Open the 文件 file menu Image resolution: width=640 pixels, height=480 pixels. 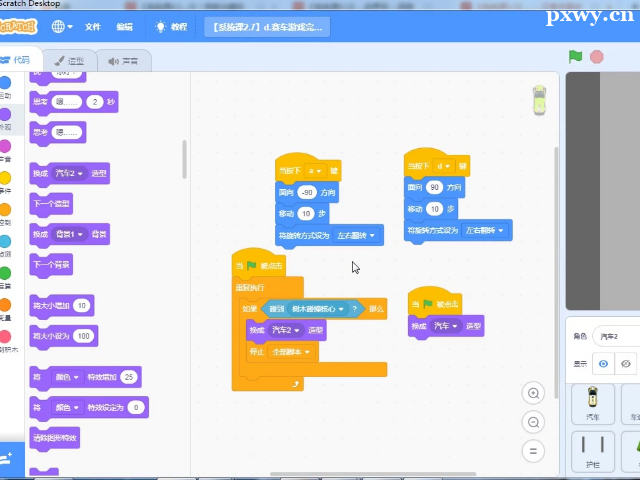pos(93,26)
